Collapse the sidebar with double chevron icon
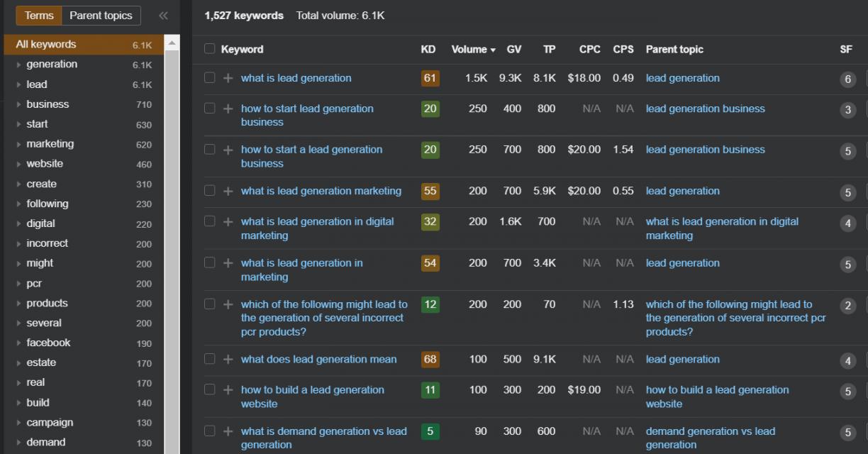 tap(163, 16)
